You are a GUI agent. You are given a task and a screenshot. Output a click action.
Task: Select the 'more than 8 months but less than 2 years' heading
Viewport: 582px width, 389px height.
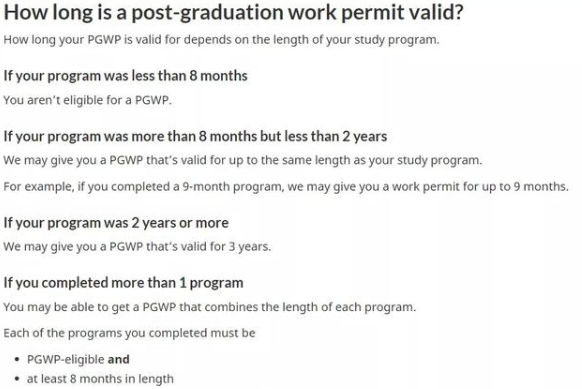[195, 137]
